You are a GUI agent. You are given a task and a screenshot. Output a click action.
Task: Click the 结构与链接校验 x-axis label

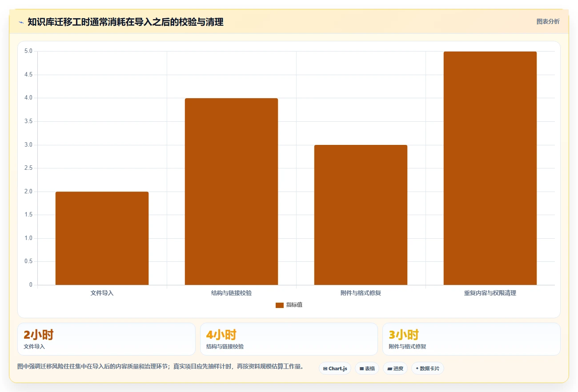tap(231, 293)
